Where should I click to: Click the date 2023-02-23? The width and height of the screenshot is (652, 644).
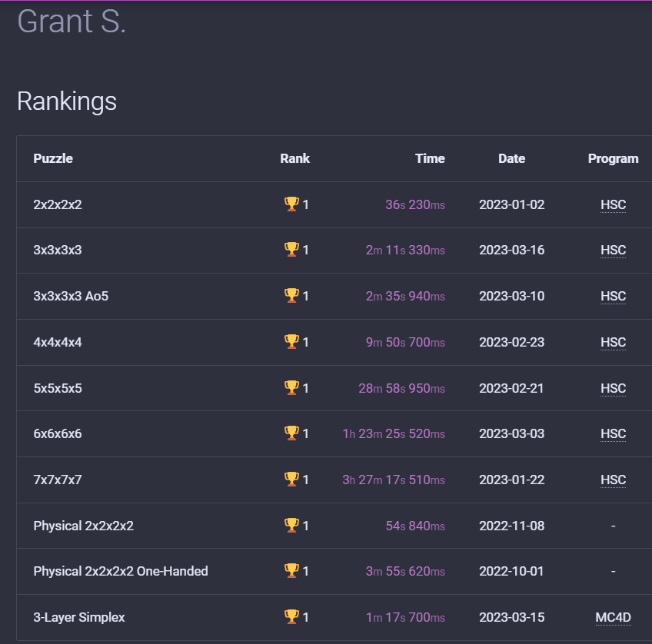(x=511, y=342)
